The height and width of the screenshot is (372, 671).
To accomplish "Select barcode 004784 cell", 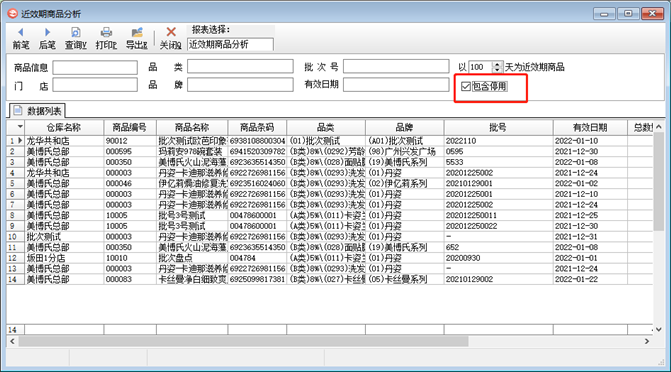I will point(257,258).
